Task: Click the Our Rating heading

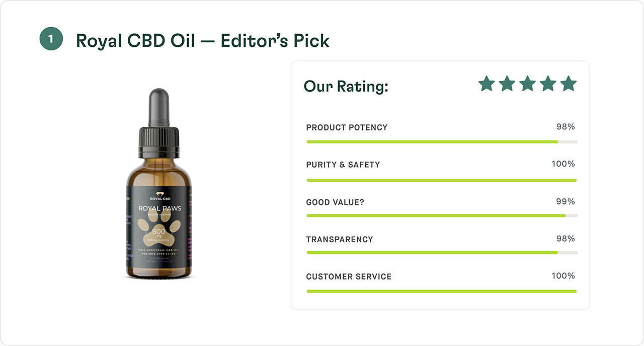Action: coord(346,86)
